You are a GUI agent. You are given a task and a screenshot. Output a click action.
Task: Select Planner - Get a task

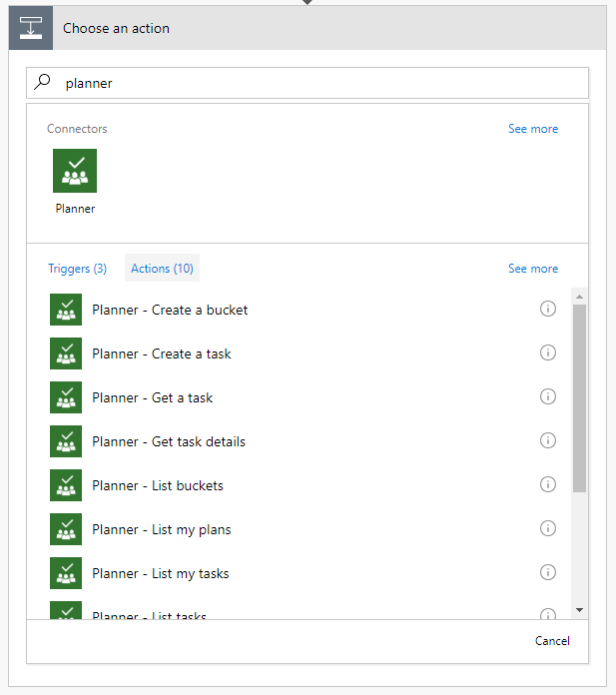(152, 397)
